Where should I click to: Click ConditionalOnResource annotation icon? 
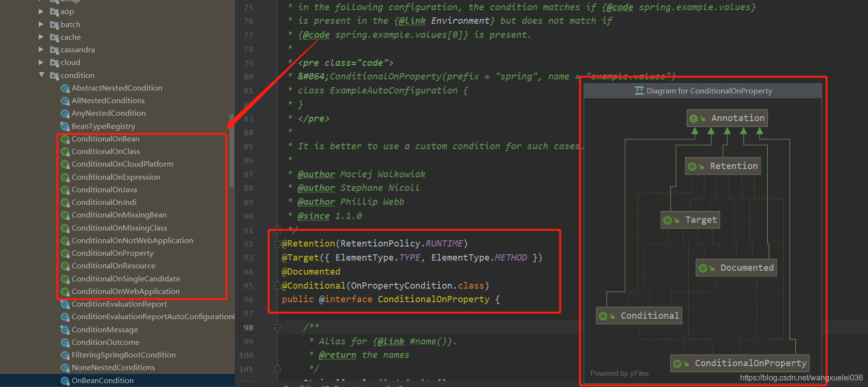tap(65, 266)
